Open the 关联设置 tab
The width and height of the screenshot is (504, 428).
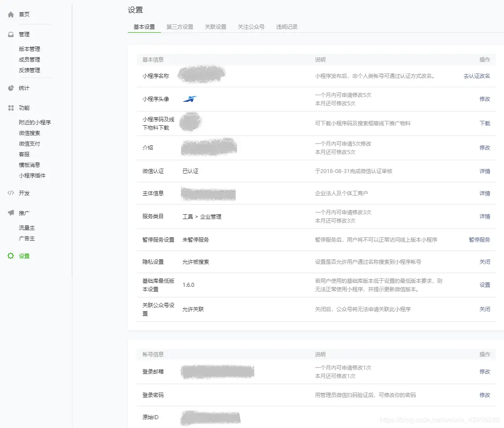pyautogui.click(x=215, y=27)
